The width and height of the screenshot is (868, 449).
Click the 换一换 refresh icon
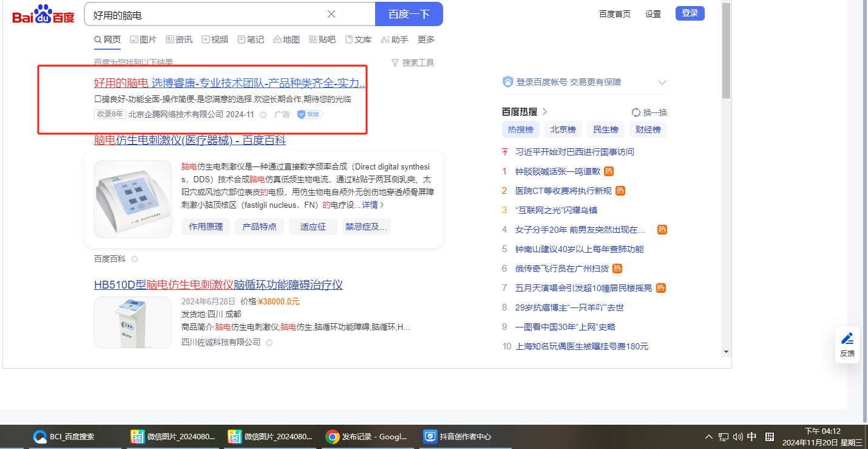click(x=636, y=112)
